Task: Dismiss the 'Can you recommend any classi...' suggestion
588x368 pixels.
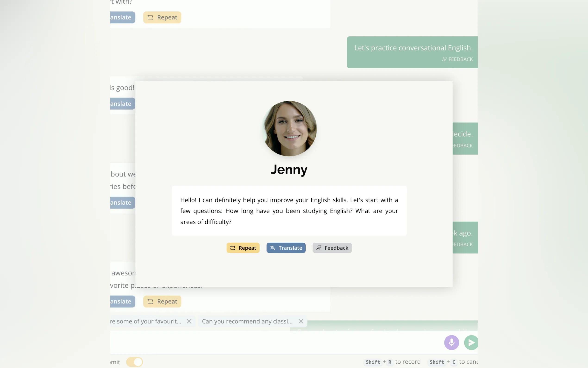Action: pos(301,321)
